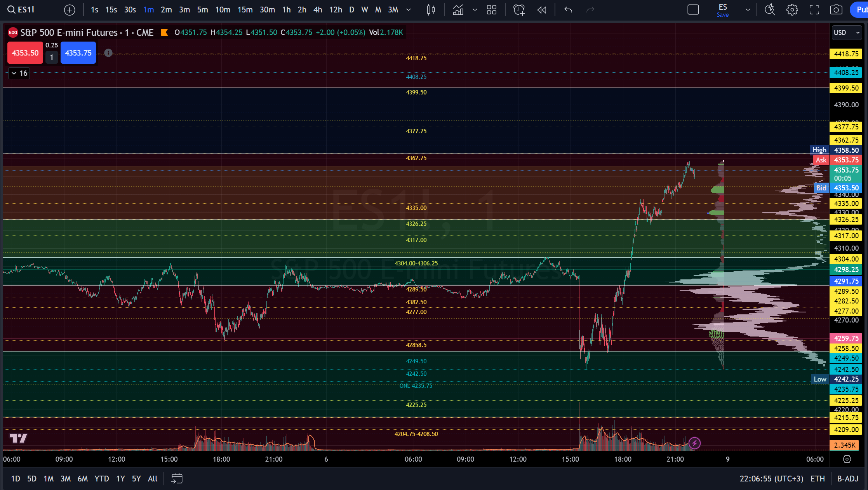Show All time range
The image size is (868, 490).
point(153,479)
